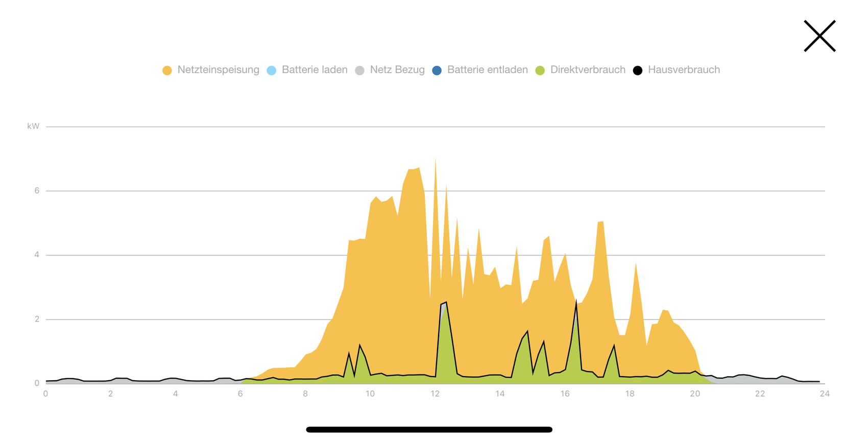Image resolution: width=868 pixels, height=442 pixels.
Task: Close the chart with the X icon
Action: tap(819, 36)
